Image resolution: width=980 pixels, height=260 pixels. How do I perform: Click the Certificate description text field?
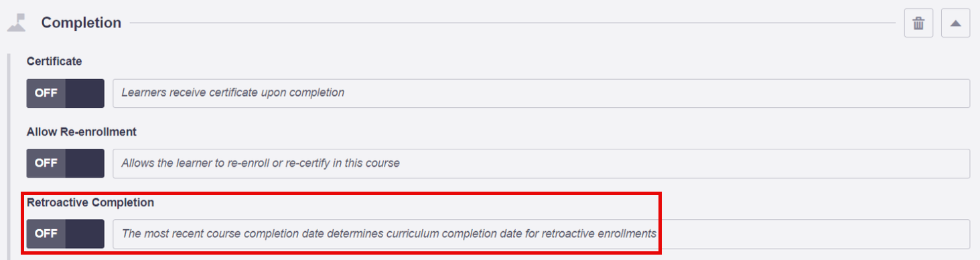tap(541, 93)
